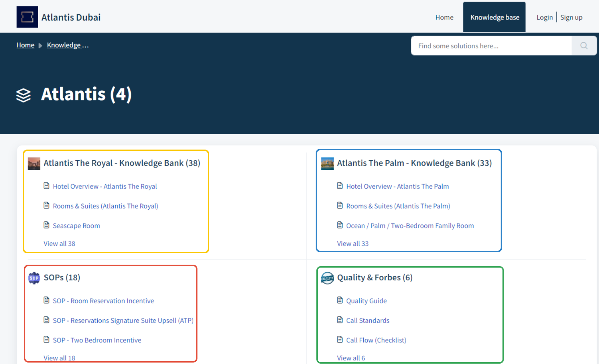
Task: Click document icon beside Hotel Overview - Atlantis The Palm
Action: tap(340, 186)
